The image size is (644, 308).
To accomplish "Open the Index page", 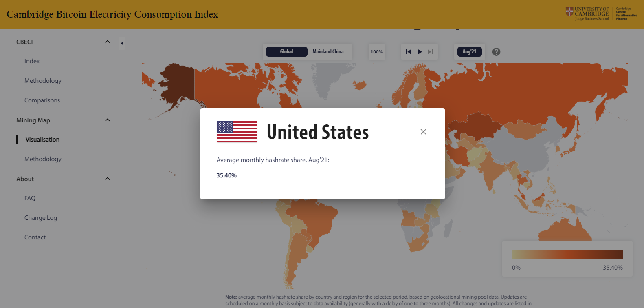I will pos(32,61).
